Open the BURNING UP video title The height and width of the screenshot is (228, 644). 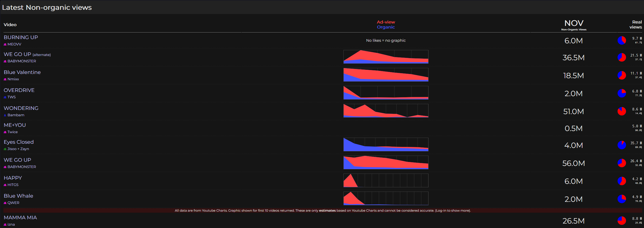click(x=21, y=37)
